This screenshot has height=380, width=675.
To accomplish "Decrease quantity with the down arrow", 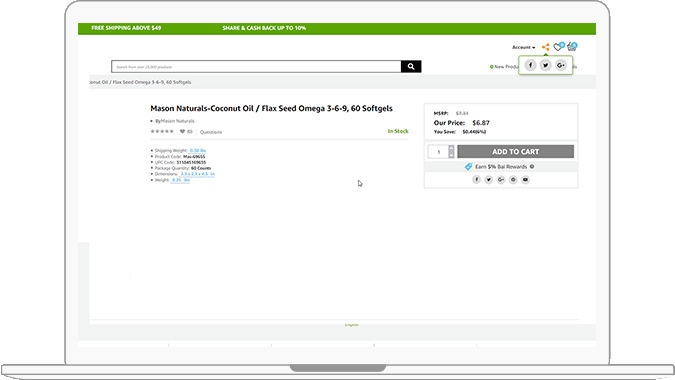I will click(451, 155).
